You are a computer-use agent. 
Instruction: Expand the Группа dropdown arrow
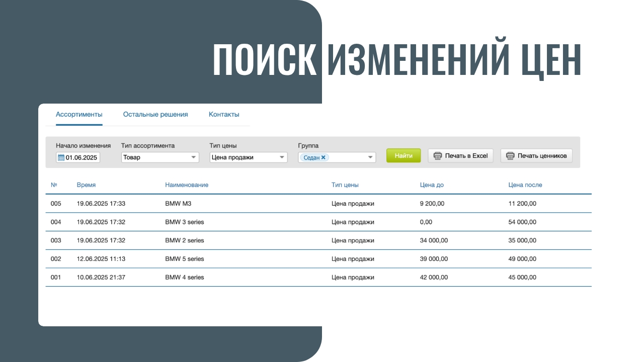pos(370,157)
